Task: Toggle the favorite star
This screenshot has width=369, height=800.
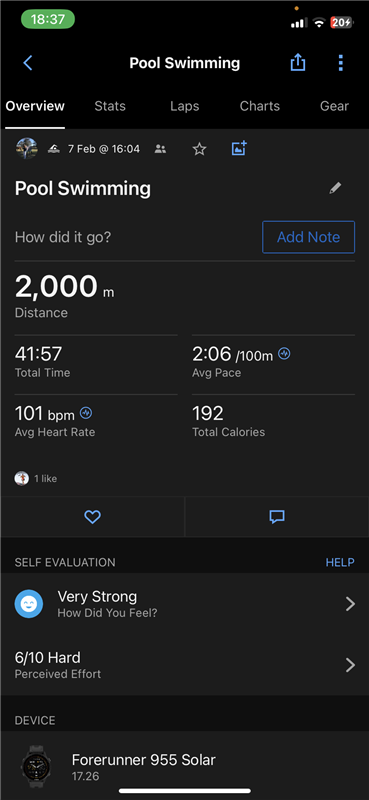Action: tap(199, 149)
